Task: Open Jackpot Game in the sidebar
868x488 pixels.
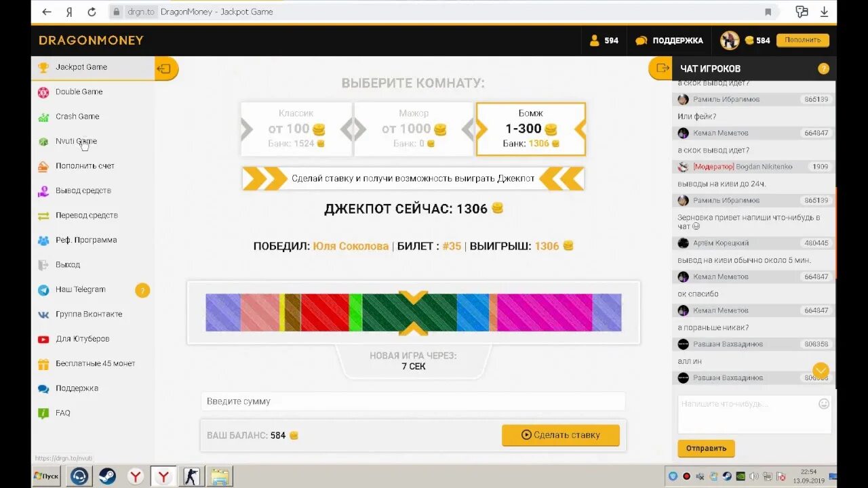Action: 81,67
